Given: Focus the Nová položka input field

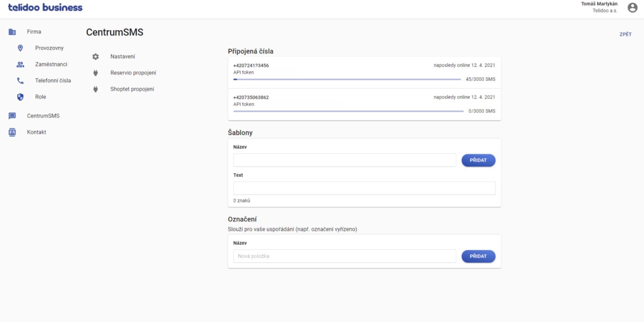Looking at the screenshot, I should [x=345, y=256].
